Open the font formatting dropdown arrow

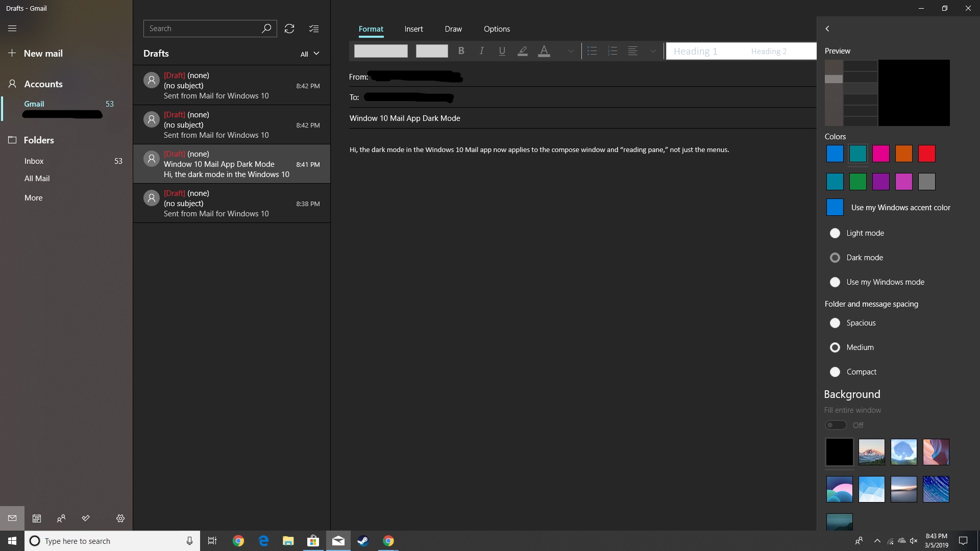pyautogui.click(x=571, y=51)
